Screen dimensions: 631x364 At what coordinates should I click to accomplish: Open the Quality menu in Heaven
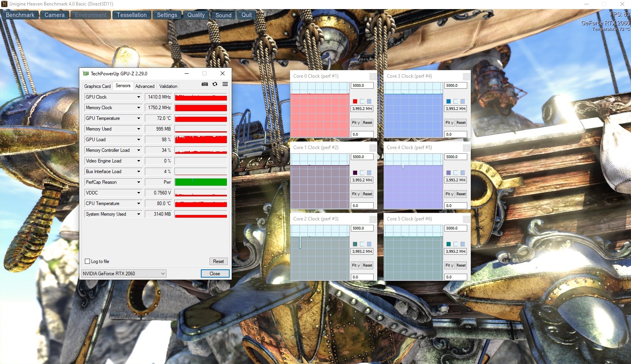tap(196, 15)
